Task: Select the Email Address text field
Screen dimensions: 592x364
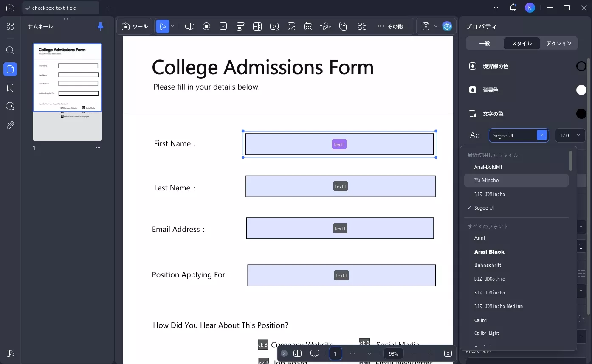Action: (x=340, y=228)
